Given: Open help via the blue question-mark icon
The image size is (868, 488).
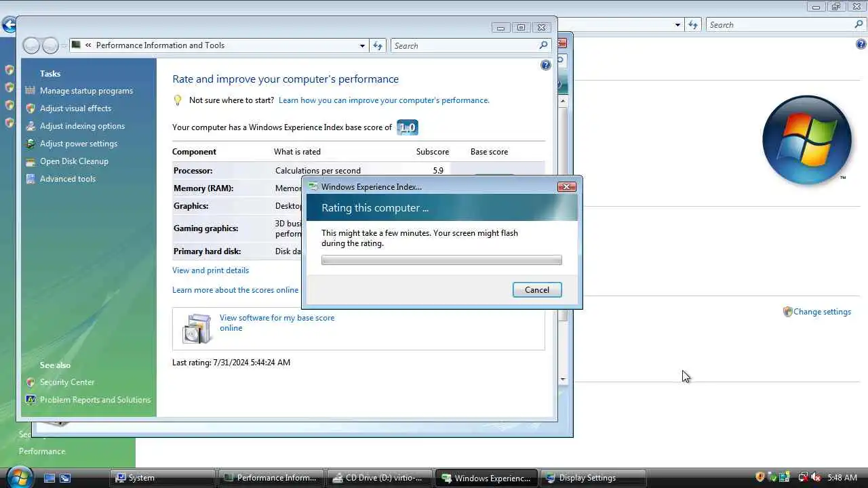Looking at the screenshot, I should [x=546, y=65].
